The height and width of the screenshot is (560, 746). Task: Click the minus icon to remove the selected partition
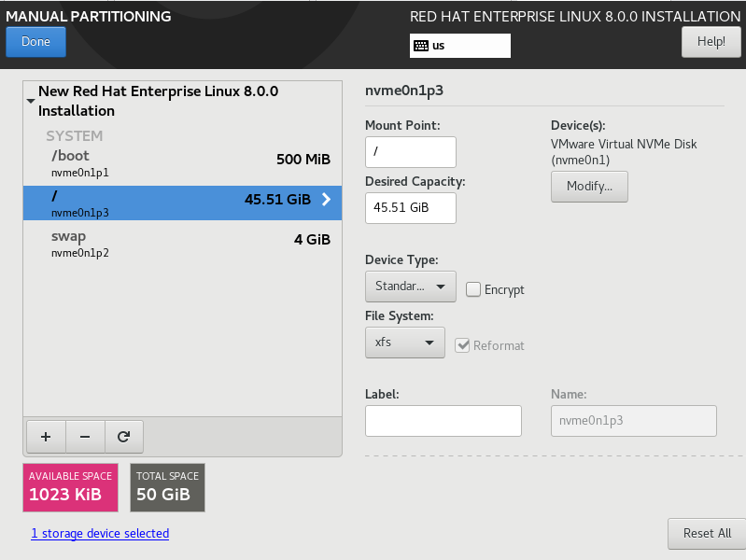coord(85,437)
